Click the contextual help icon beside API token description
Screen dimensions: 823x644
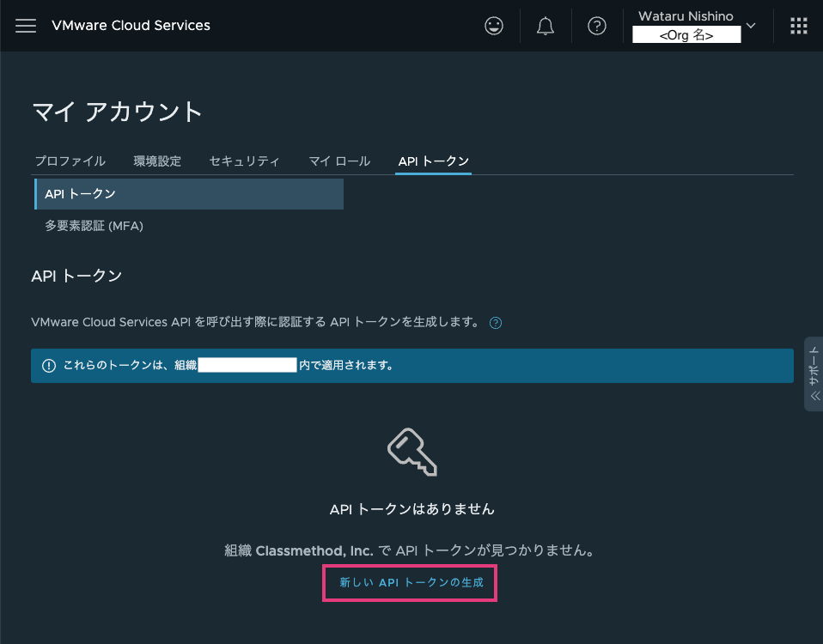point(496,323)
